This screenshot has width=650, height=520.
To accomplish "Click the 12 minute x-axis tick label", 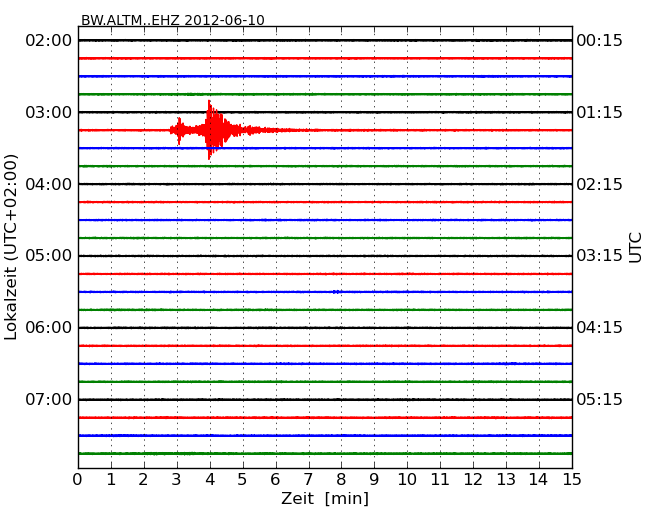I will pyautogui.click(x=473, y=479).
